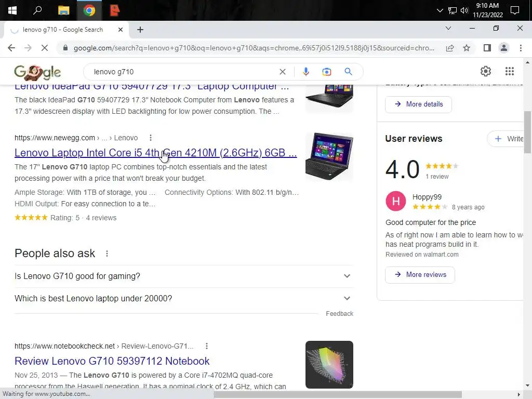532x399 pixels.
Task: Open the clock showing 9:10 AM
Action: (487, 10)
